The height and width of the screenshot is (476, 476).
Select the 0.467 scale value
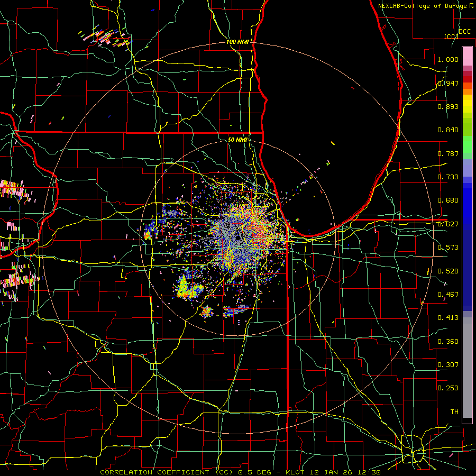pos(448,295)
